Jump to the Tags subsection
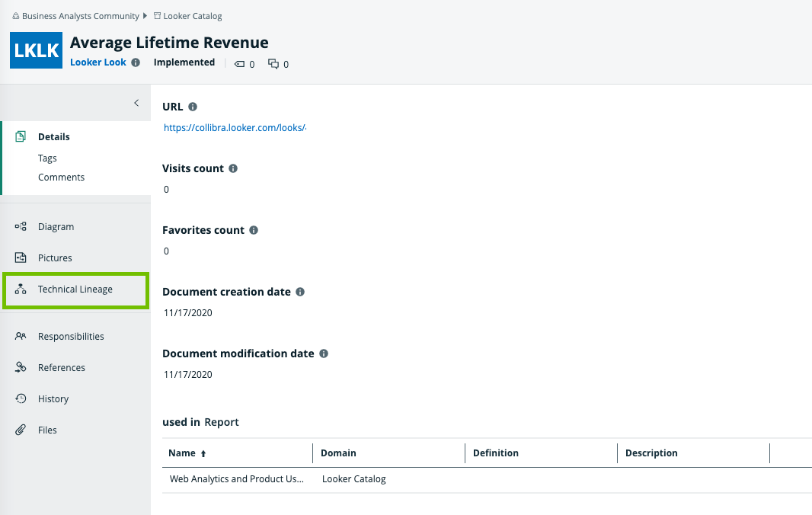The width and height of the screenshot is (812, 515). click(x=47, y=158)
